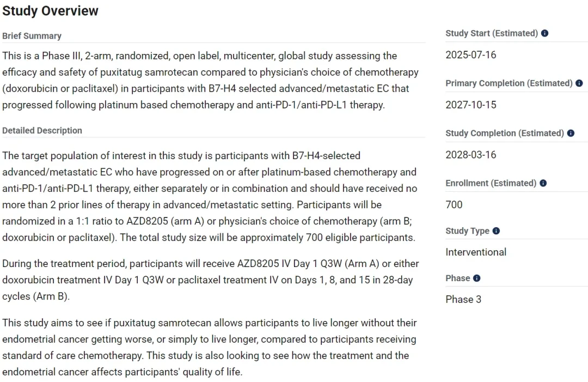
Task: Click the Interventional study type value
Action: click(476, 252)
